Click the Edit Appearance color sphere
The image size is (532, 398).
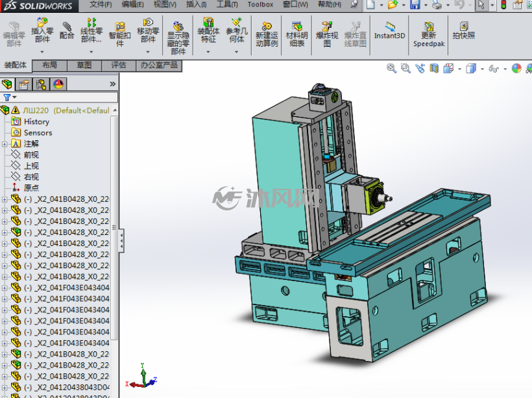click(x=516, y=68)
